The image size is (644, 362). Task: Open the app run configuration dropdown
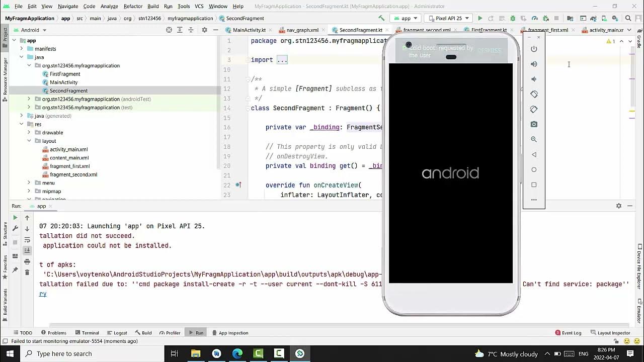point(406,18)
